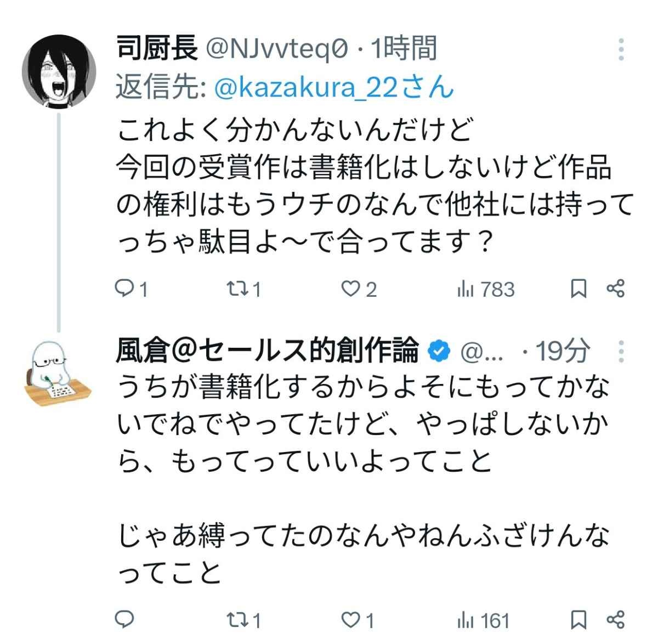Open the 司厨長 display name
This screenshot has width=658, height=644.
157,48
